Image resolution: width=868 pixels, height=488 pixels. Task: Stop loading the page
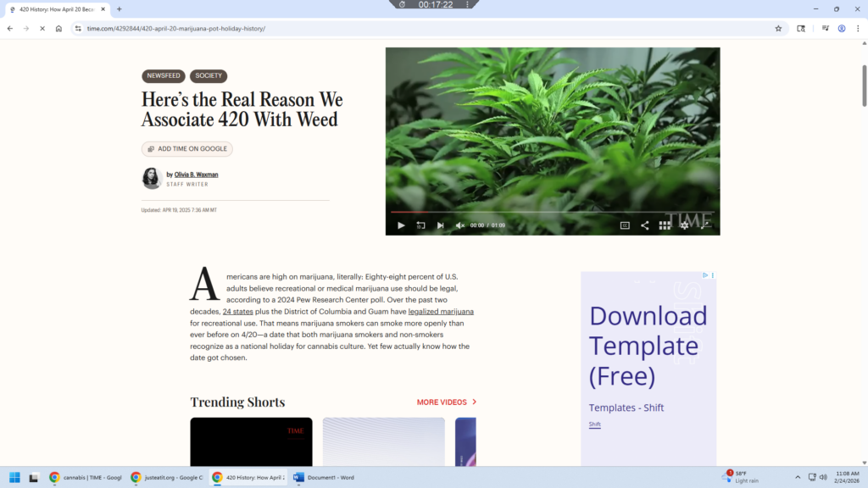click(x=42, y=28)
